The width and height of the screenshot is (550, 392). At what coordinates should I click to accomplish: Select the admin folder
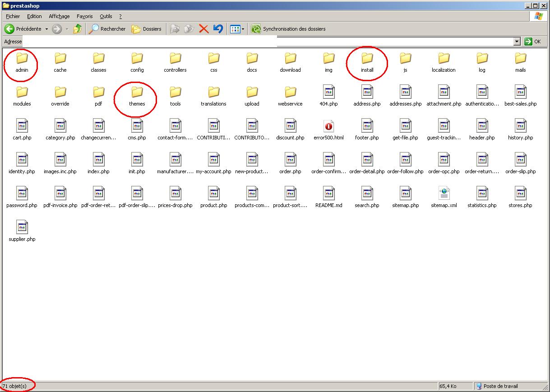tap(22, 62)
